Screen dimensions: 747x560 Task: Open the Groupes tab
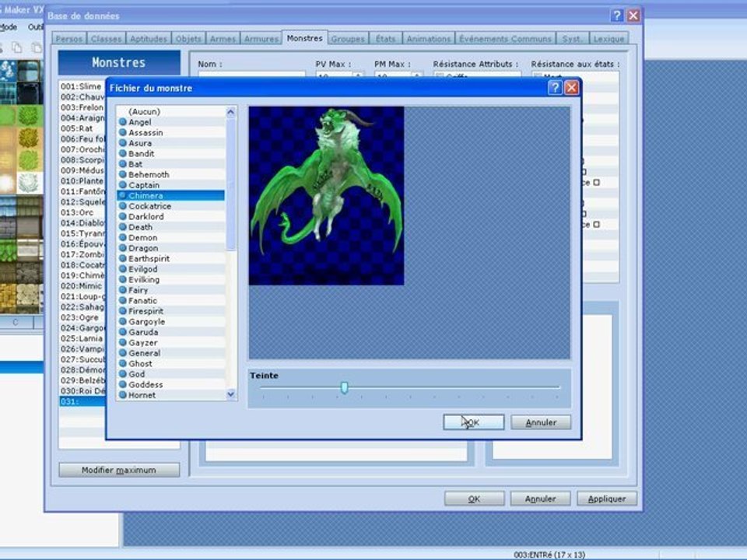click(348, 39)
